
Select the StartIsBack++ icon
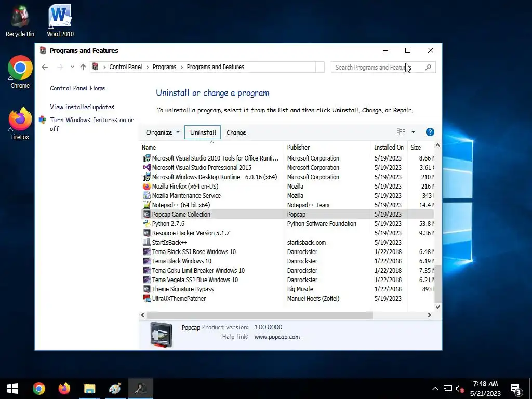[x=147, y=242]
